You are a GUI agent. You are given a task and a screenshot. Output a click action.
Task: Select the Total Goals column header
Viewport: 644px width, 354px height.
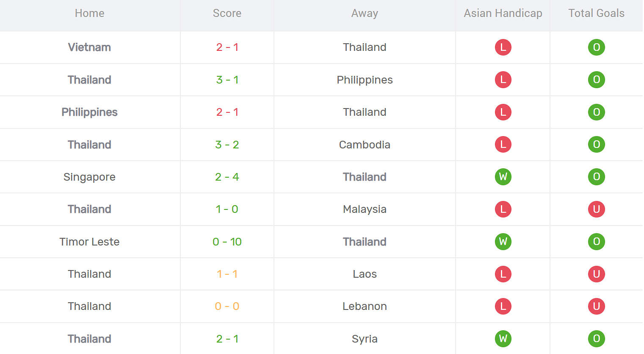point(596,14)
